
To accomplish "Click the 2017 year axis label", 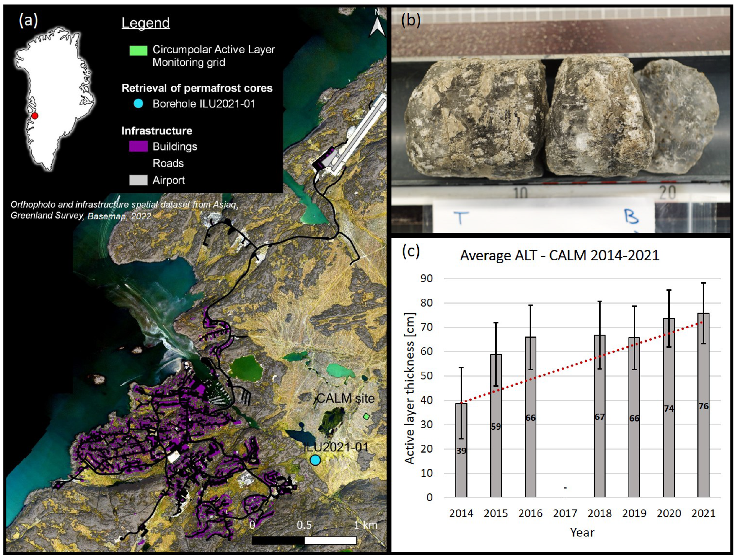I will 565,513.
